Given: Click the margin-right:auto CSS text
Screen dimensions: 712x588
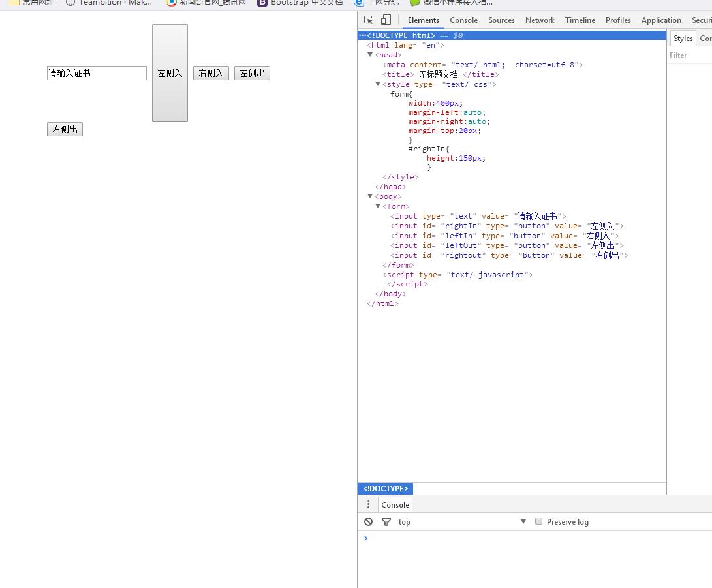Looking at the screenshot, I should 449,121.
